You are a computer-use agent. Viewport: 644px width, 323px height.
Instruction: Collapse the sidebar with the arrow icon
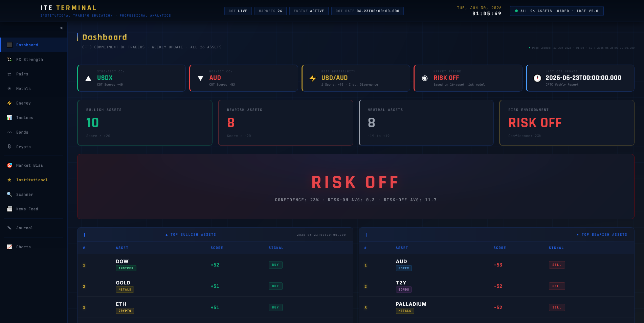point(61,28)
